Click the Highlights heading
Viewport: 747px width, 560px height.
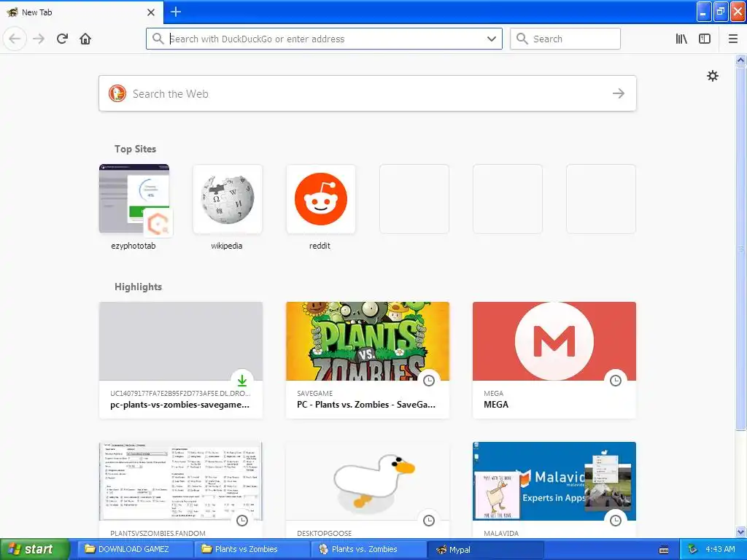click(138, 287)
